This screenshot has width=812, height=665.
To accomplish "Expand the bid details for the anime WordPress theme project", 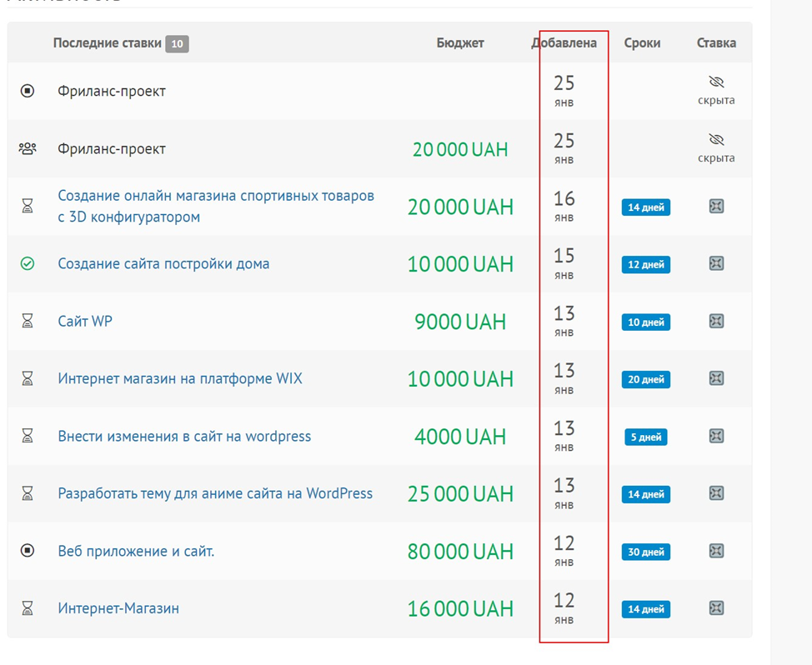I will coord(716,493).
